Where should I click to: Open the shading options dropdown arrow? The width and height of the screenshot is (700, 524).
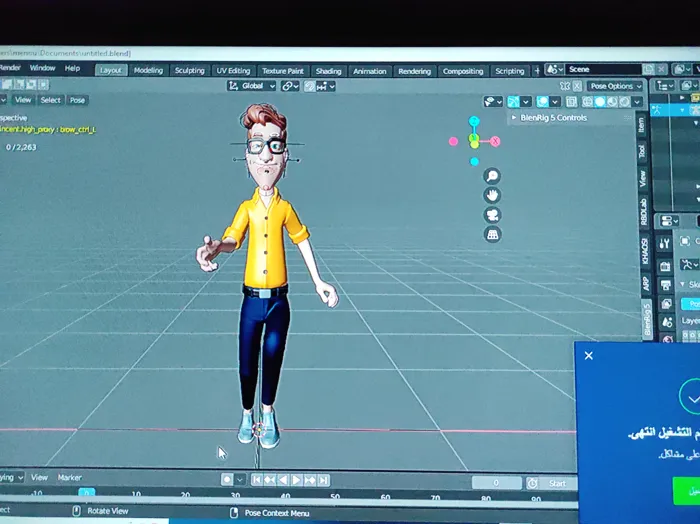637,102
